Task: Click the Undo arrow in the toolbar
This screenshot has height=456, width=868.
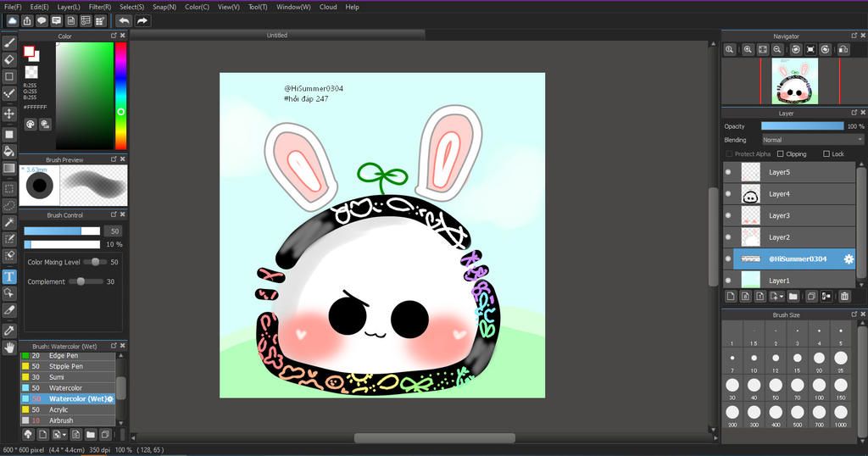Action: click(x=124, y=21)
